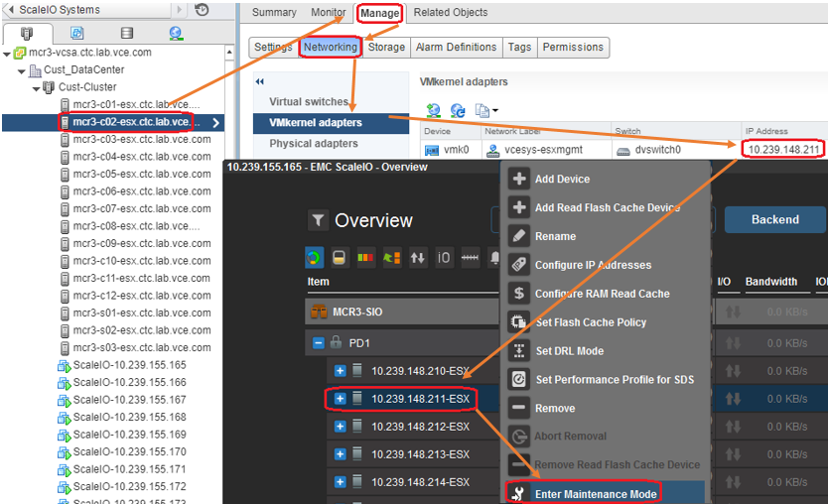Collapse the Cust_DataCenter tree node
Viewport: 828px width, 504px height.
[22, 70]
